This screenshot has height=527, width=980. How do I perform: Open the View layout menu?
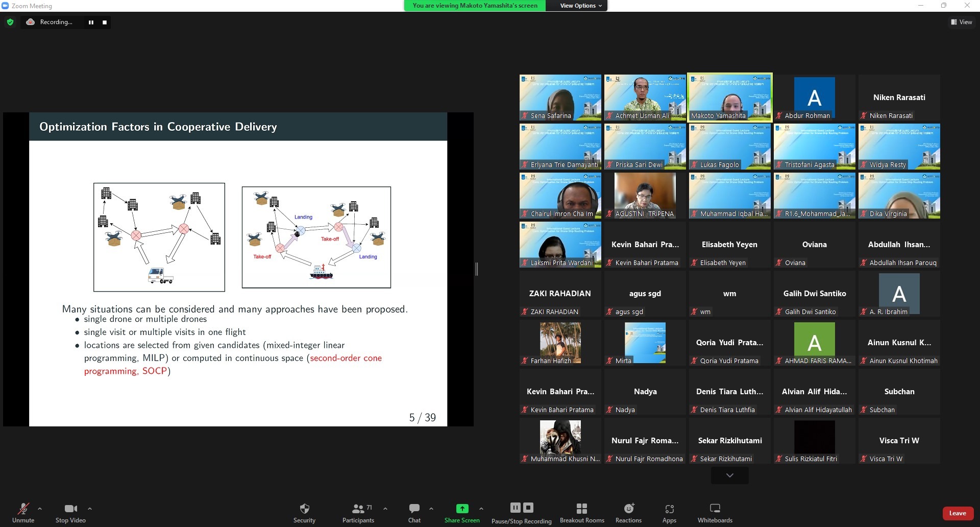pyautogui.click(x=961, y=22)
